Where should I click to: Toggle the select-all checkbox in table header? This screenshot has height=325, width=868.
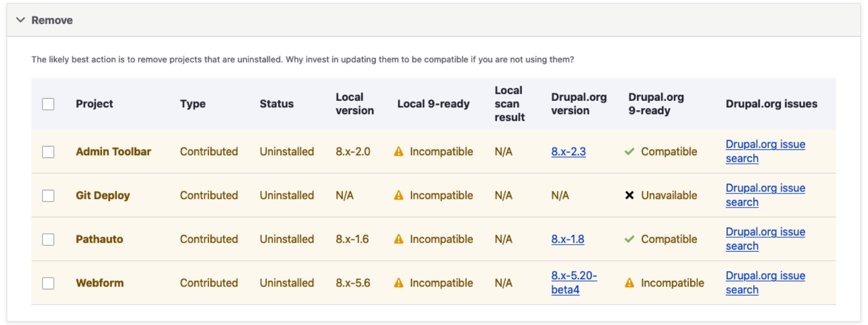(48, 104)
